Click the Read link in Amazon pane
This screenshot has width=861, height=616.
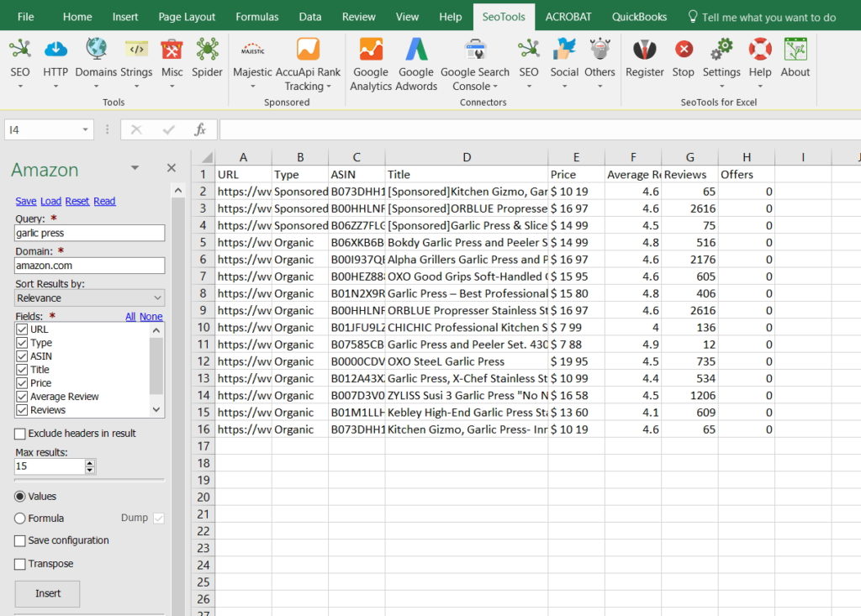(104, 202)
